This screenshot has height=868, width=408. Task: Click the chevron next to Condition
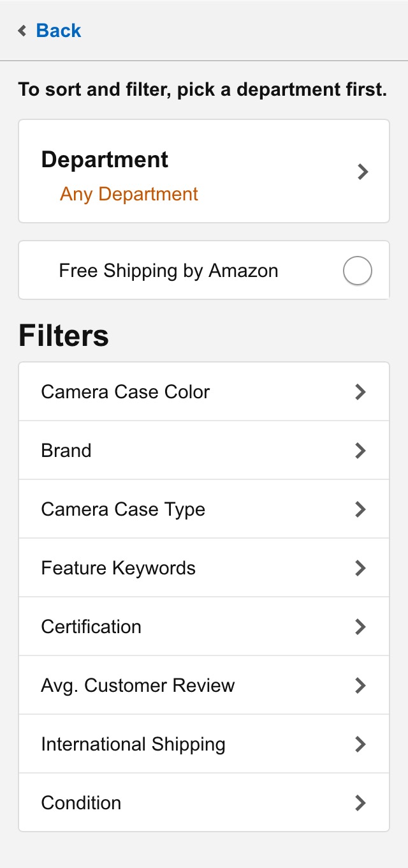(x=360, y=802)
